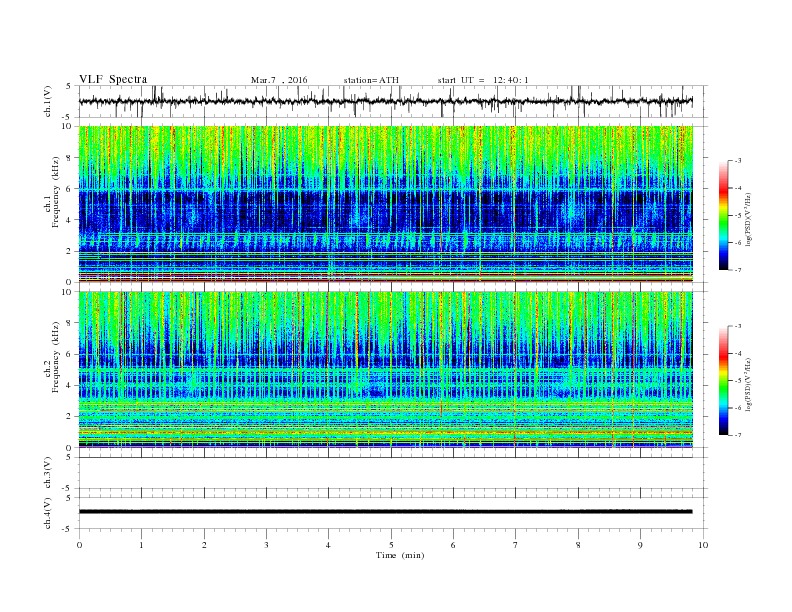Click the time axis end label "10"
This screenshot has height=612, width=792.
[703, 545]
